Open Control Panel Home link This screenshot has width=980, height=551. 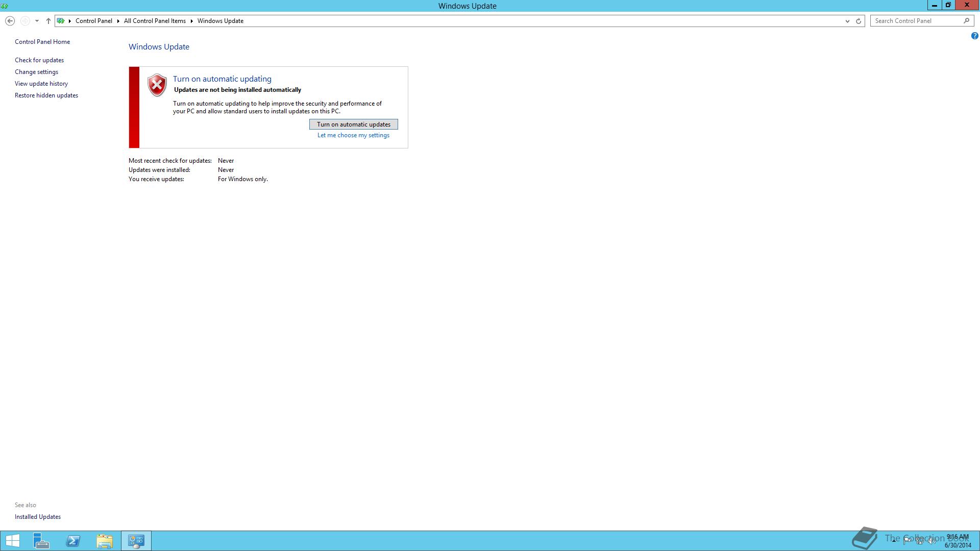(x=42, y=42)
